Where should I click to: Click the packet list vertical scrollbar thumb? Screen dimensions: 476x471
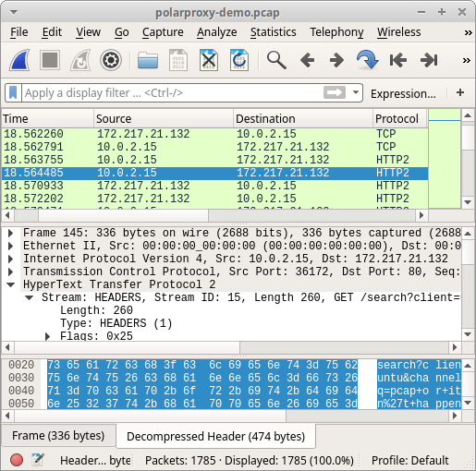pos(468,137)
